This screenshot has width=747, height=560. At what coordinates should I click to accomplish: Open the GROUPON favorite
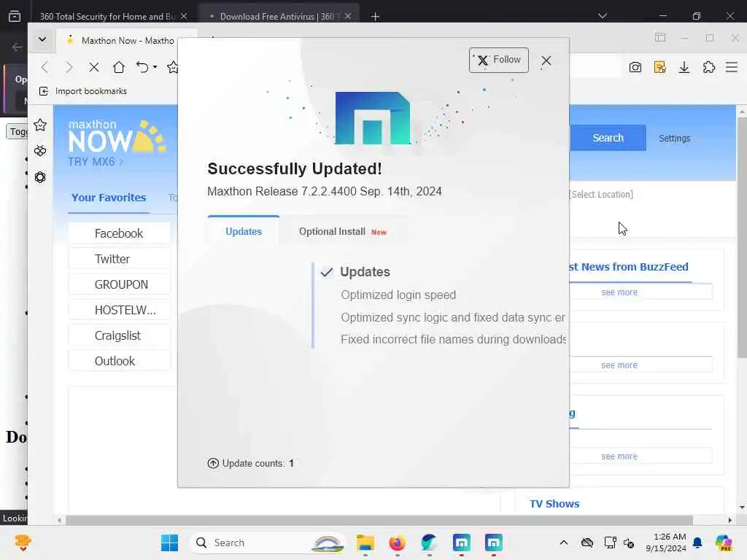pos(119,284)
